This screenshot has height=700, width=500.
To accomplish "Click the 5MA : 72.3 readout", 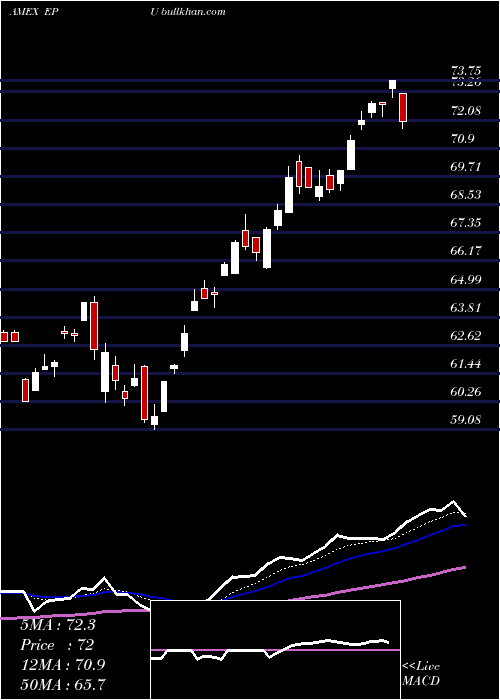I will point(58,625).
